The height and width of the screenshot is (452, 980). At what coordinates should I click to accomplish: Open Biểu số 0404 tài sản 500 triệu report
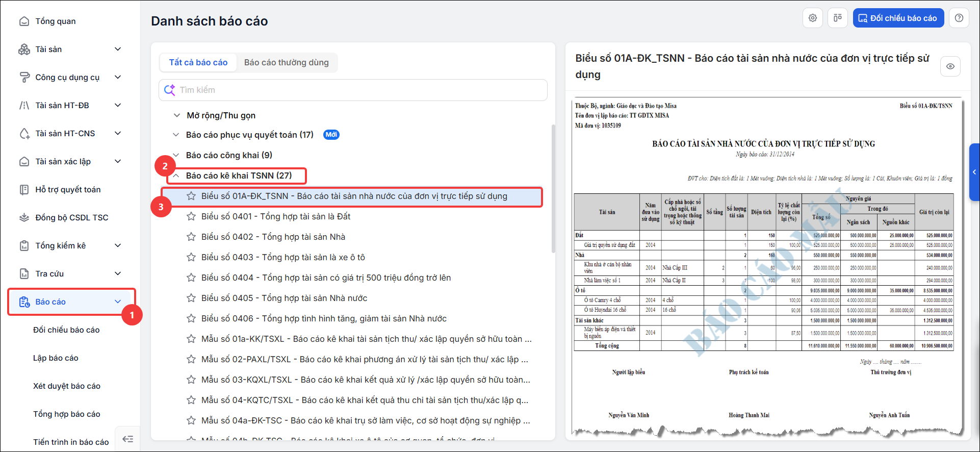pos(326,278)
